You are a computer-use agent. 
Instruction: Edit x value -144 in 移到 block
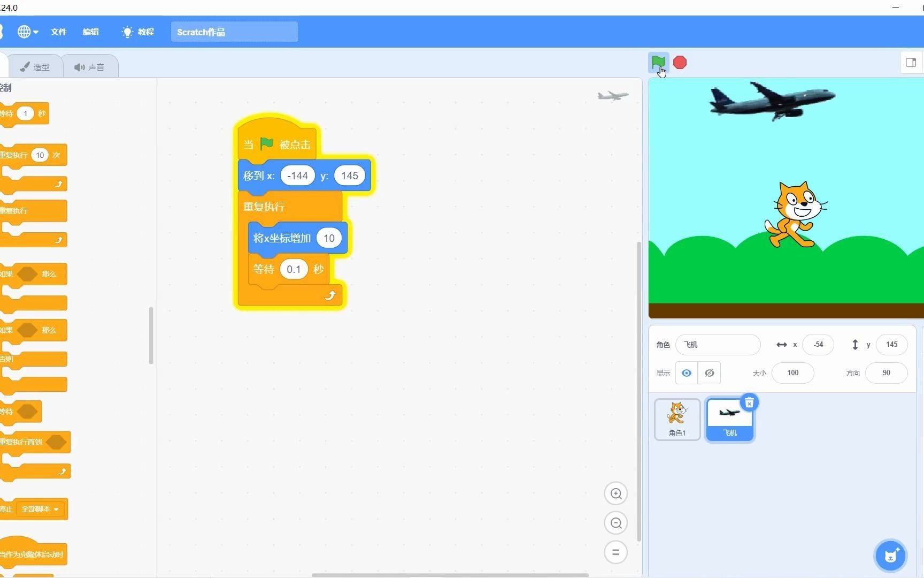(x=297, y=176)
